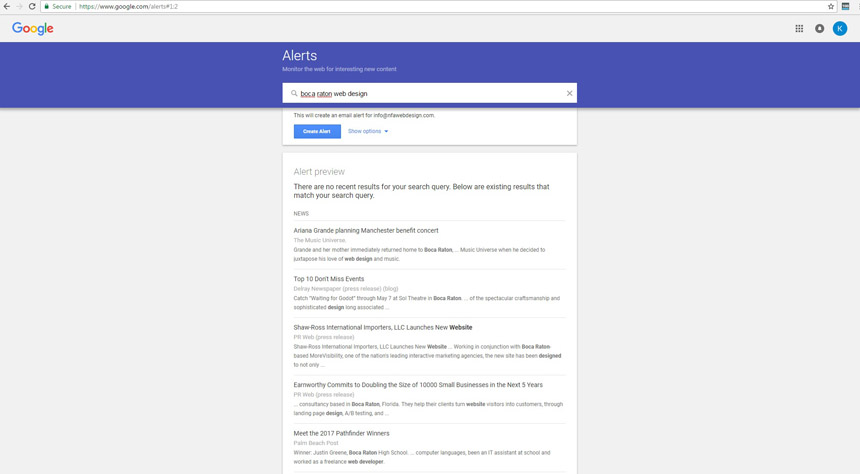Click the 'PR Web (press release)' source under Shaw-Ross
860x474 pixels.
(324, 337)
